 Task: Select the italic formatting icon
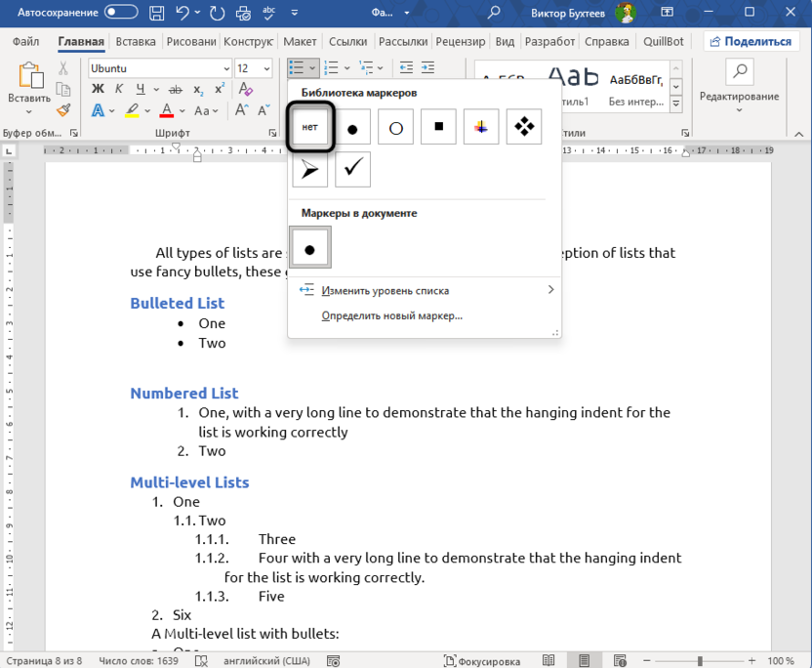tap(118, 89)
